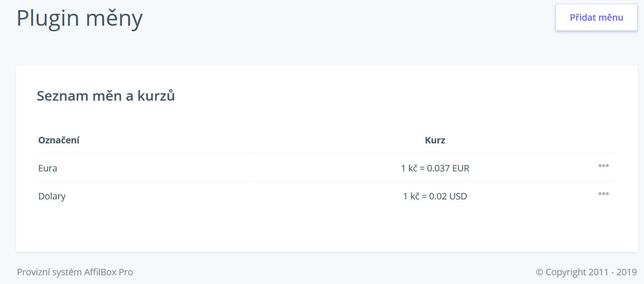Click the Přidat měnu button

(596, 17)
